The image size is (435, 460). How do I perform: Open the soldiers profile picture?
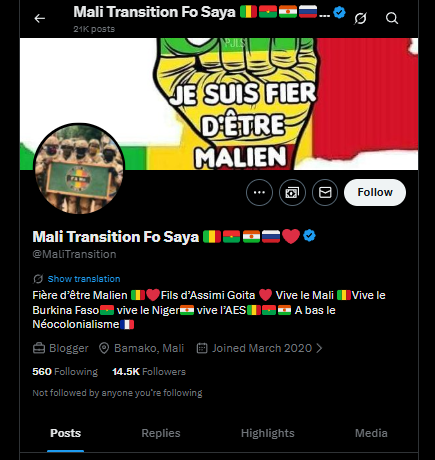(x=79, y=169)
